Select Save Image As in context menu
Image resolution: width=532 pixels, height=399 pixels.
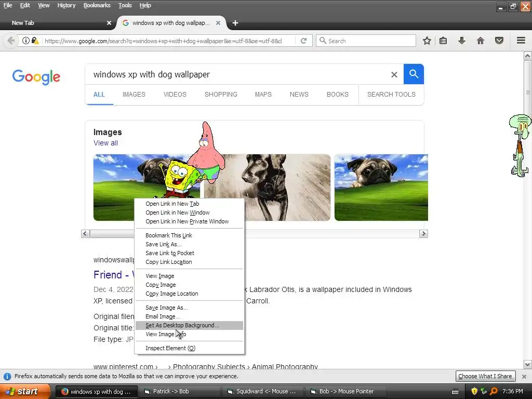pyautogui.click(x=189, y=308)
